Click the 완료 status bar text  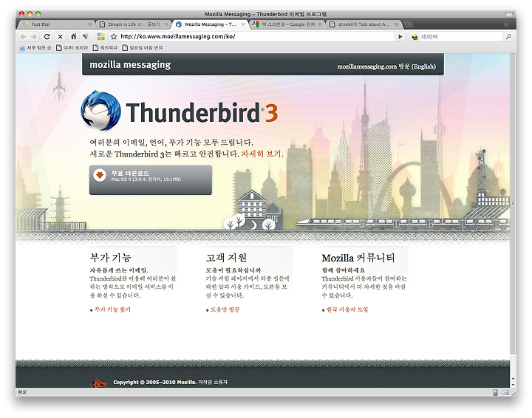(x=22, y=392)
